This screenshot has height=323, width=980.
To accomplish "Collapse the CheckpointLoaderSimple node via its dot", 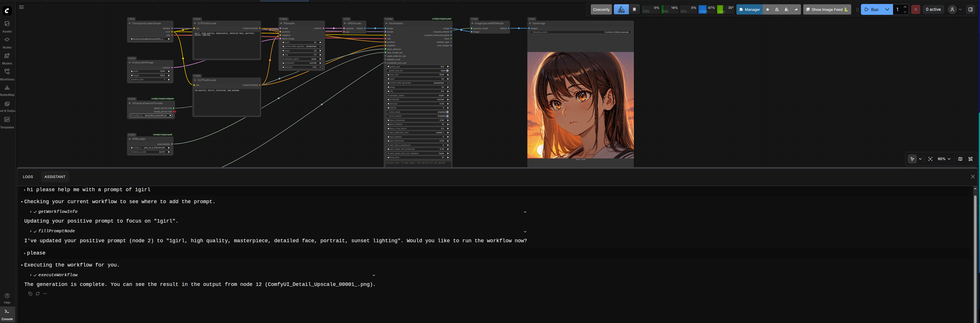I will (x=130, y=23).
